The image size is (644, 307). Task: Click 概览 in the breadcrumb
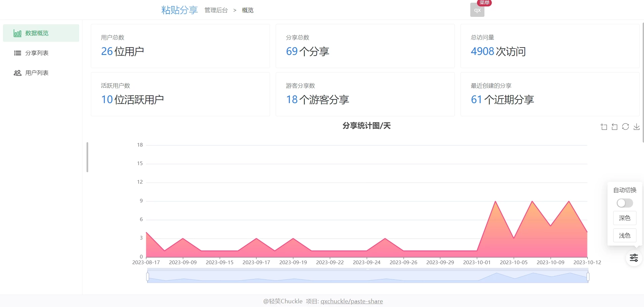248,10
